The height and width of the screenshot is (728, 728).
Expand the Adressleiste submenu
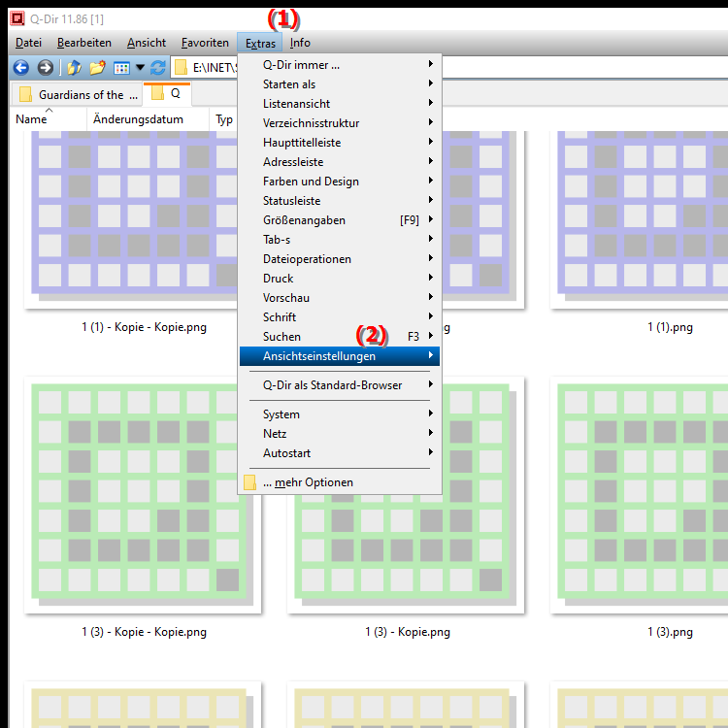[x=340, y=162]
